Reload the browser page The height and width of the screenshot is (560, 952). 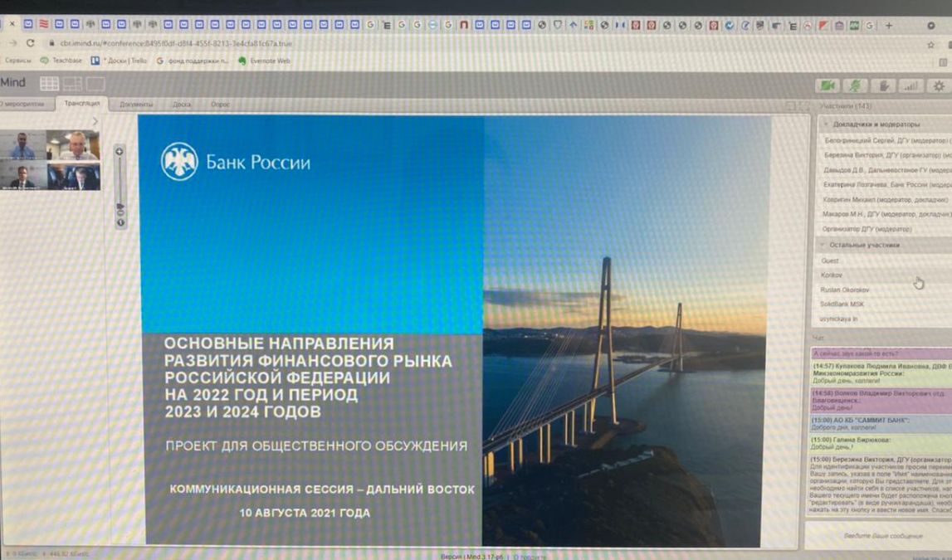click(31, 43)
